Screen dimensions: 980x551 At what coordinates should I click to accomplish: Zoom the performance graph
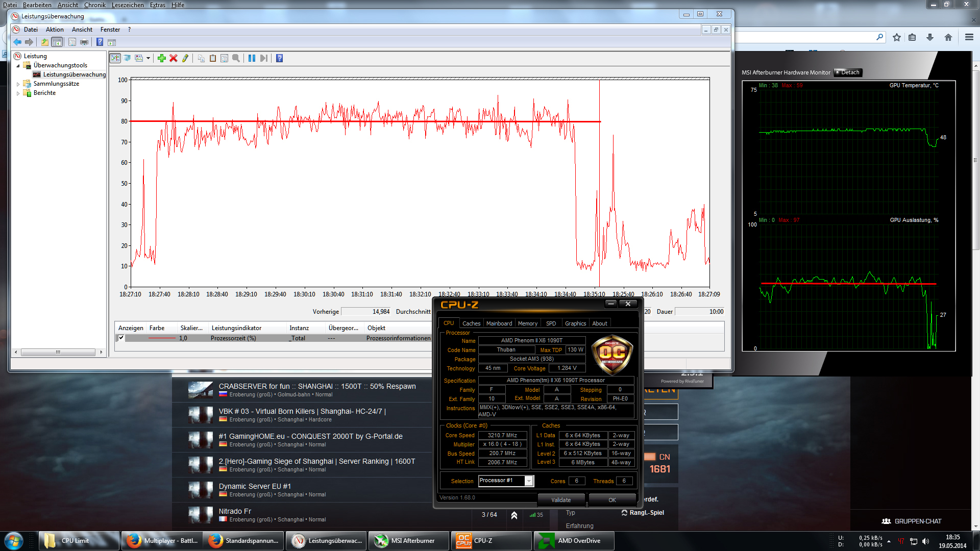coord(236,58)
